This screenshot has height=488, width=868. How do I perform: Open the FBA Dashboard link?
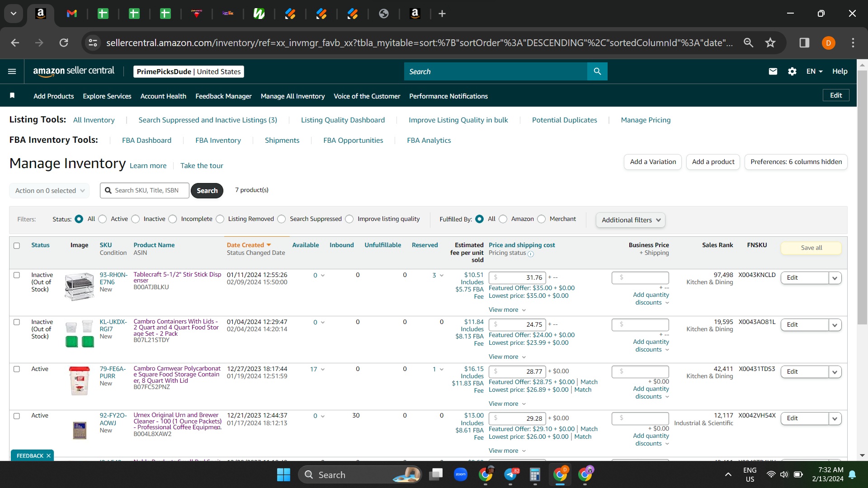[x=146, y=141]
